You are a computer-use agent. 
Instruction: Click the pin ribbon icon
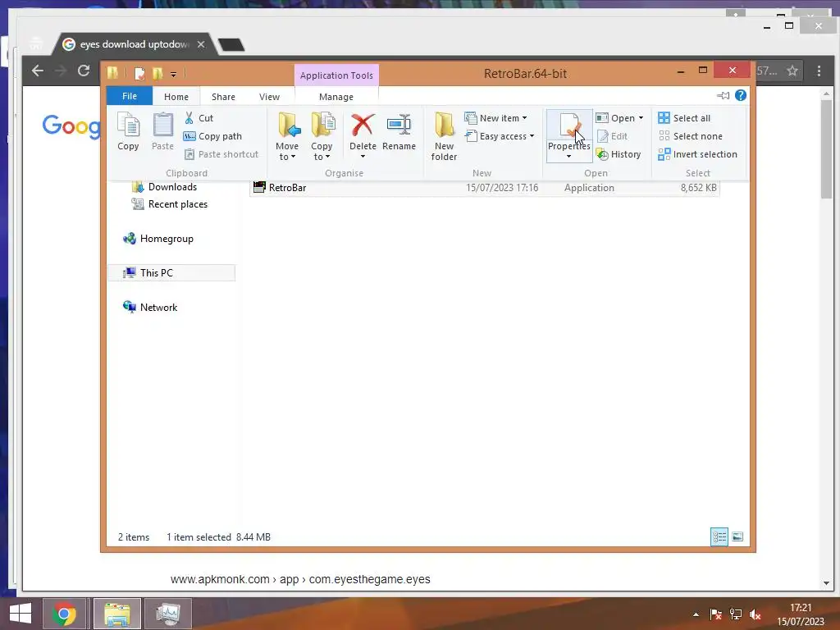[x=724, y=95]
